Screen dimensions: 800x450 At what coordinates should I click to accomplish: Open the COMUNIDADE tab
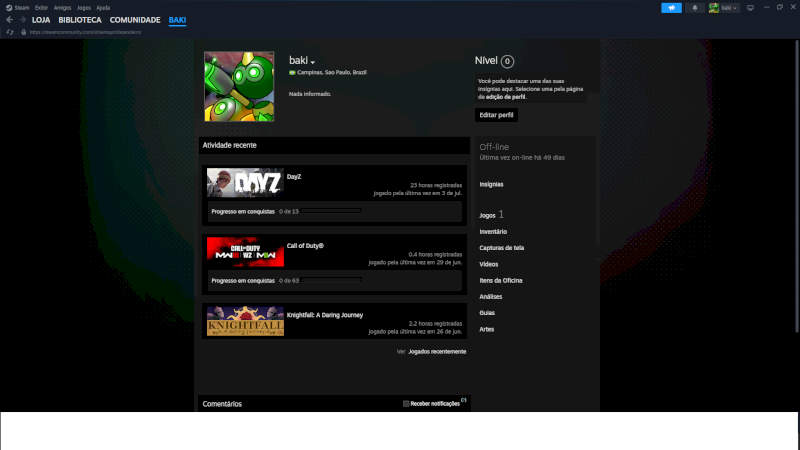click(x=135, y=20)
